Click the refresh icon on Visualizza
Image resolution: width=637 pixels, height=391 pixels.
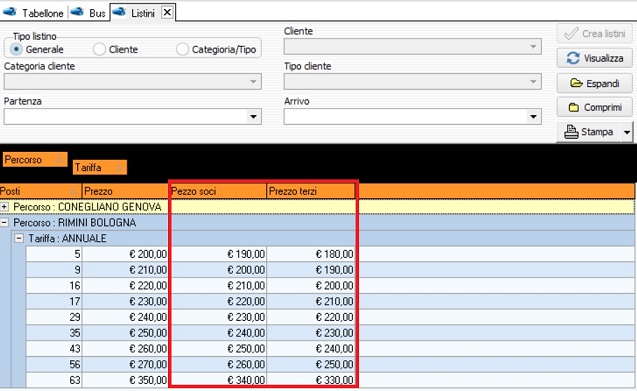[x=573, y=58]
